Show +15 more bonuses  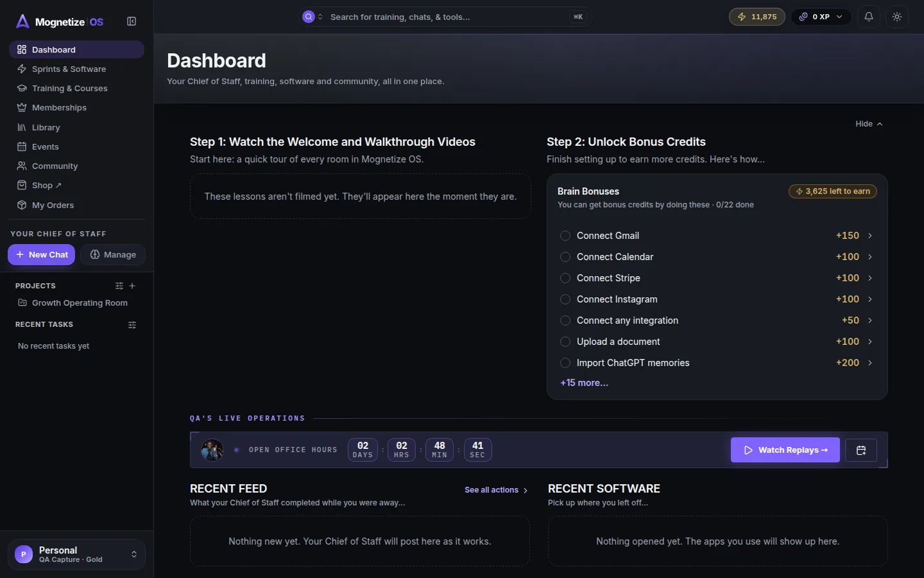click(x=584, y=383)
